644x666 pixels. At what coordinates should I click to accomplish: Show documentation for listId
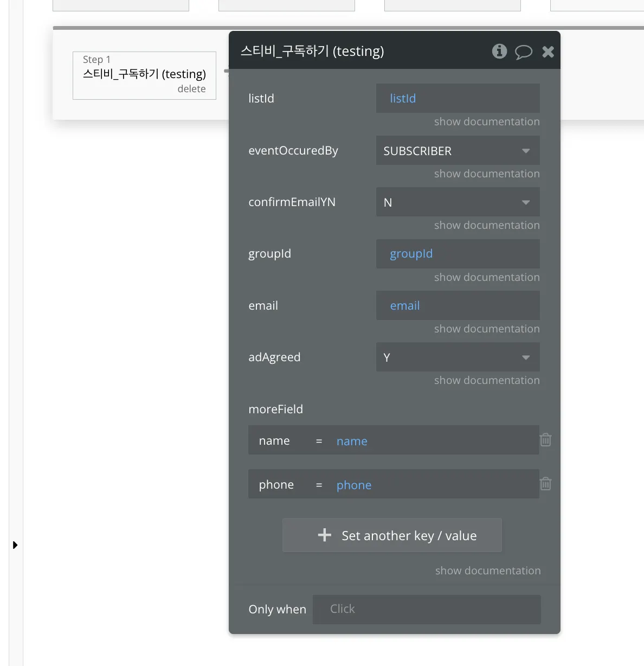pyautogui.click(x=487, y=121)
